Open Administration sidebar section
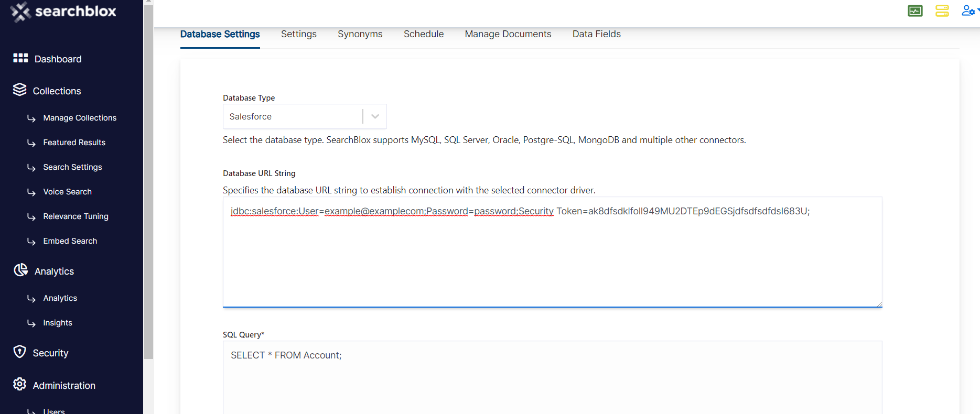The height and width of the screenshot is (414, 980). click(x=64, y=386)
